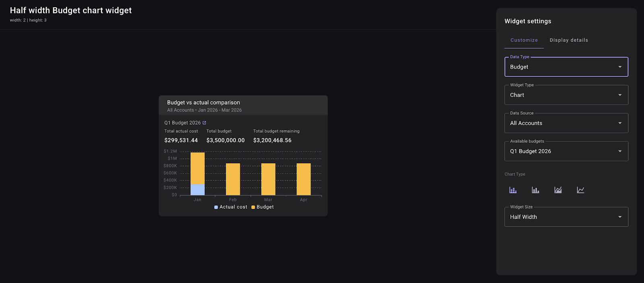Click the Total budget remaining label
The width and height of the screenshot is (644, 283).
pos(277,131)
